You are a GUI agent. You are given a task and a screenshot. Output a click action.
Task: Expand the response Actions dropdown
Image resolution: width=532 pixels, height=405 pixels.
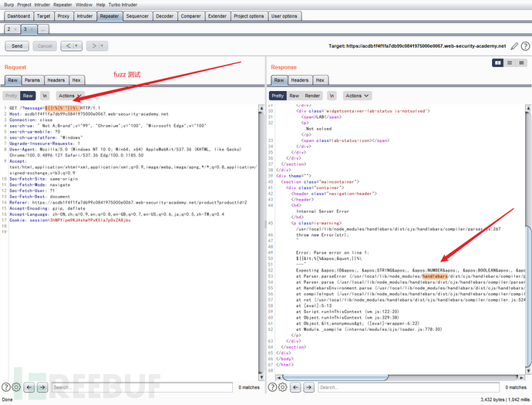355,96
